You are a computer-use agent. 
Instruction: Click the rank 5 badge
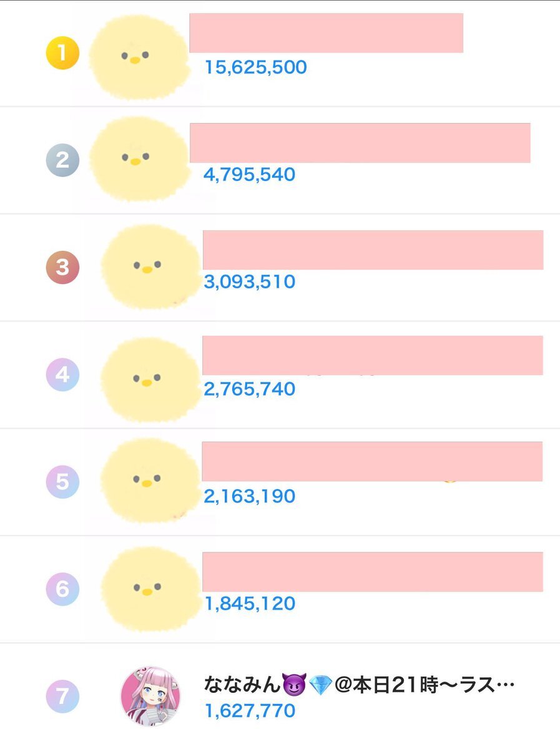tap(62, 482)
